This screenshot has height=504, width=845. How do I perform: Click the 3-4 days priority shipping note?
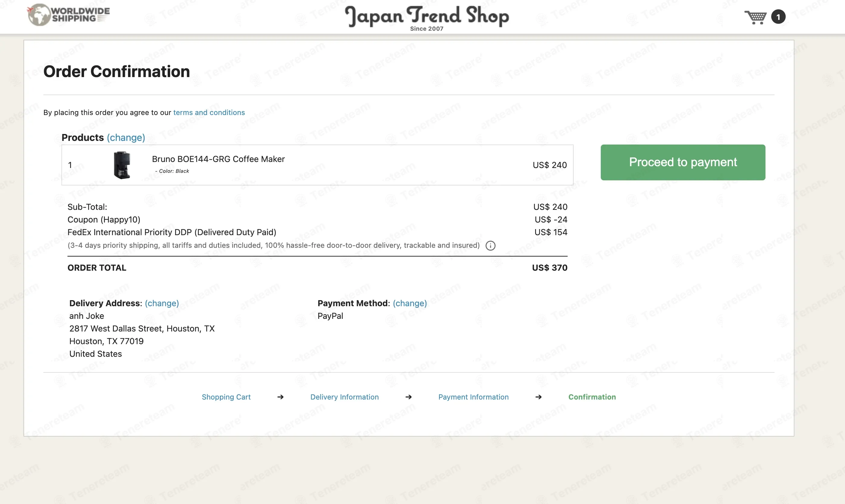273,246
